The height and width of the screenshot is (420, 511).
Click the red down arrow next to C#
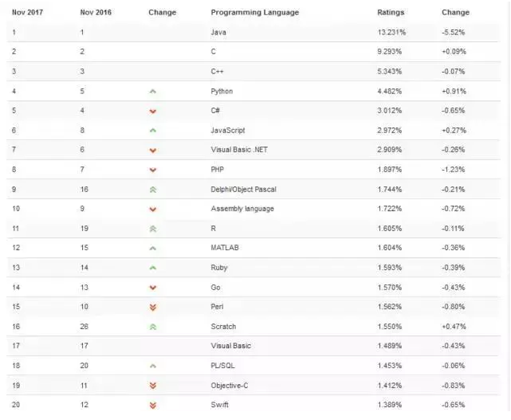[152, 112]
